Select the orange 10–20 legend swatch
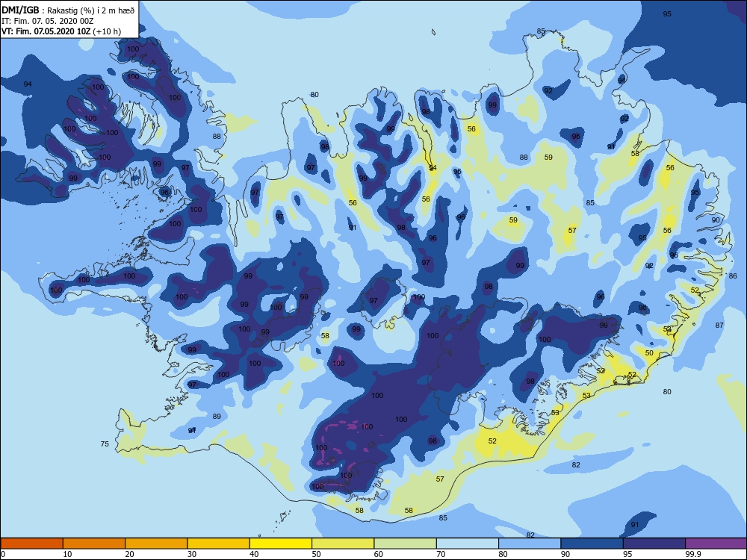The image size is (747, 560). (x=94, y=544)
